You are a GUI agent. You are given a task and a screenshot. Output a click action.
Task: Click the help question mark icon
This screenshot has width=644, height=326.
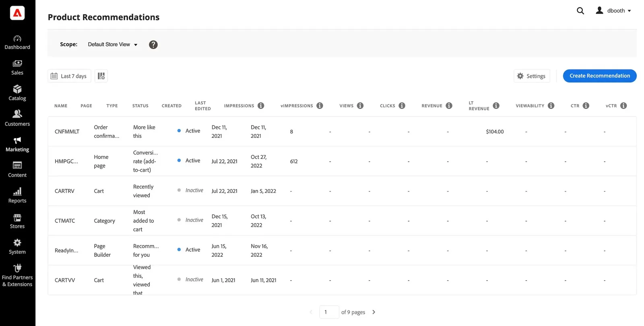pyautogui.click(x=153, y=45)
